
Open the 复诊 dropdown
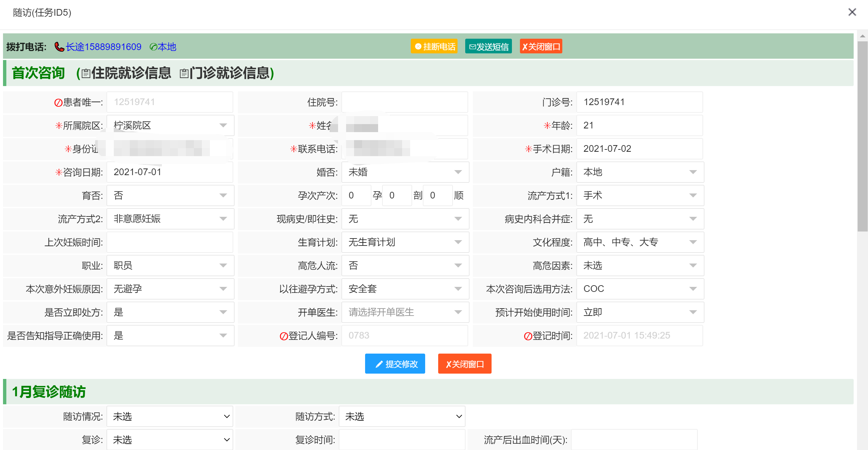click(170, 440)
